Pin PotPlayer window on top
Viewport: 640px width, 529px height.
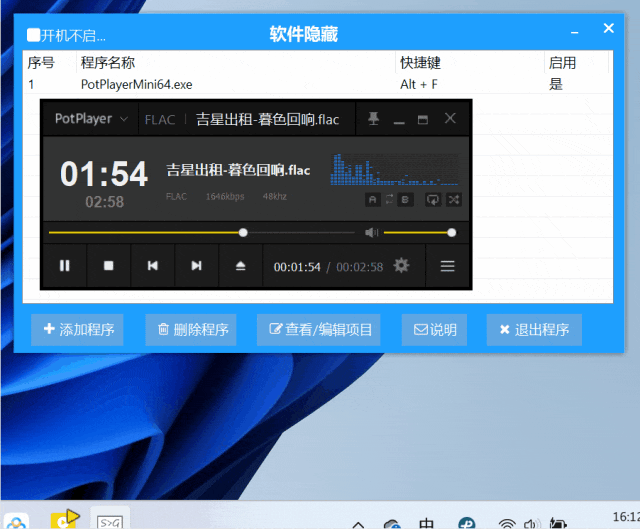click(x=373, y=119)
